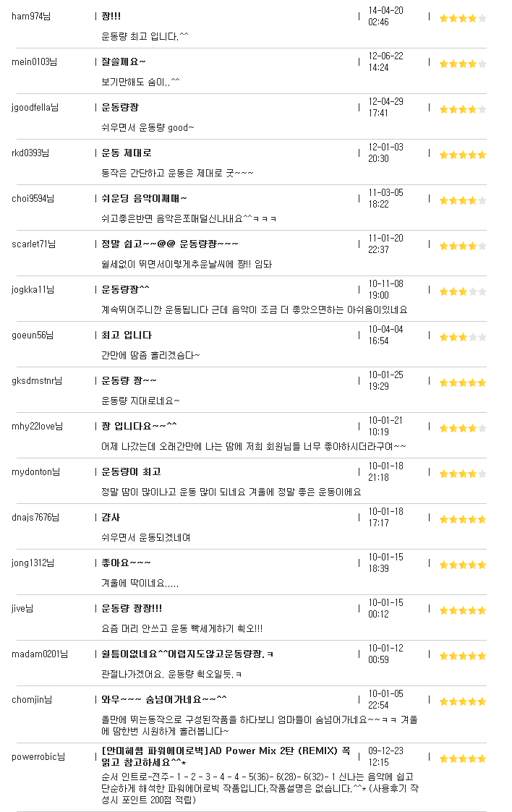Click the star rating for rkd0393's review
Screen dimensions: 512x812
tap(463, 155)
